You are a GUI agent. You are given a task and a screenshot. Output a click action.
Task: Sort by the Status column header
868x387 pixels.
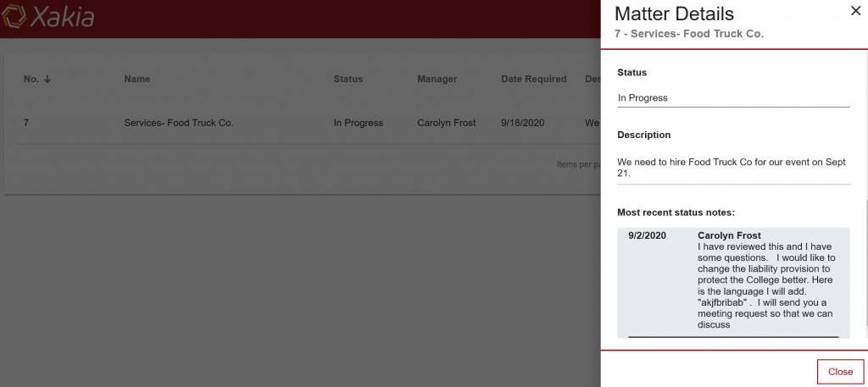(348, 79)
